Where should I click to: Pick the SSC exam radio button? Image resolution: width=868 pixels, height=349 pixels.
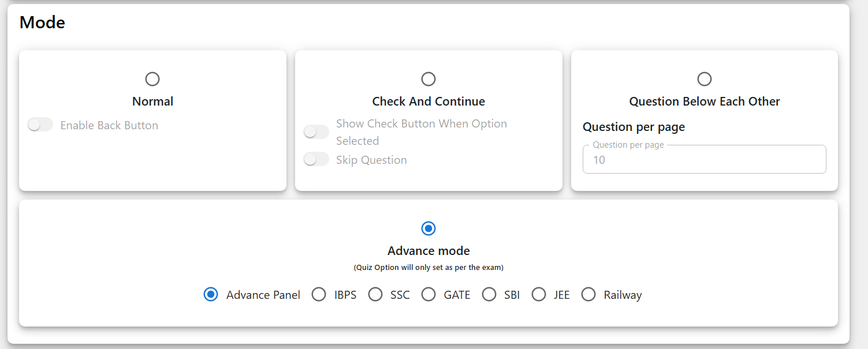tap(375, 295)
